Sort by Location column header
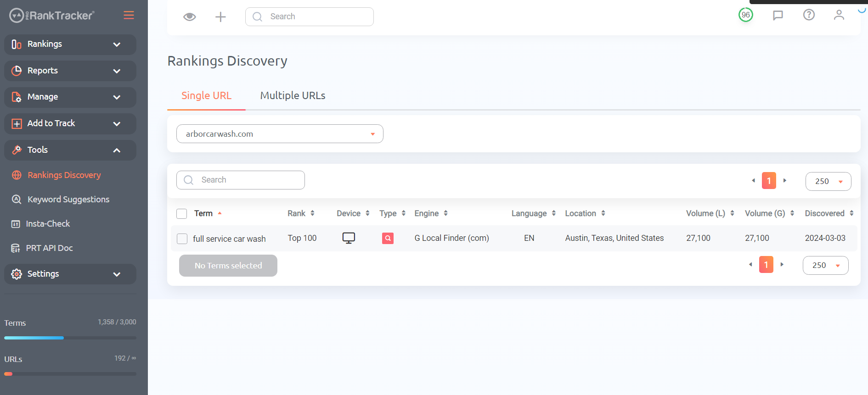The width and height of the screenshot is (868, 395). click(585, 213)
